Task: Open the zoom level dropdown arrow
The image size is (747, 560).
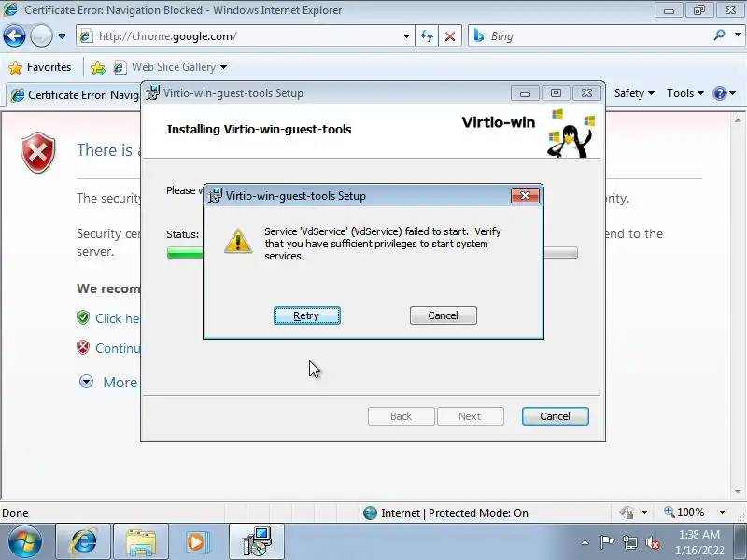Action: pos(722,512)
